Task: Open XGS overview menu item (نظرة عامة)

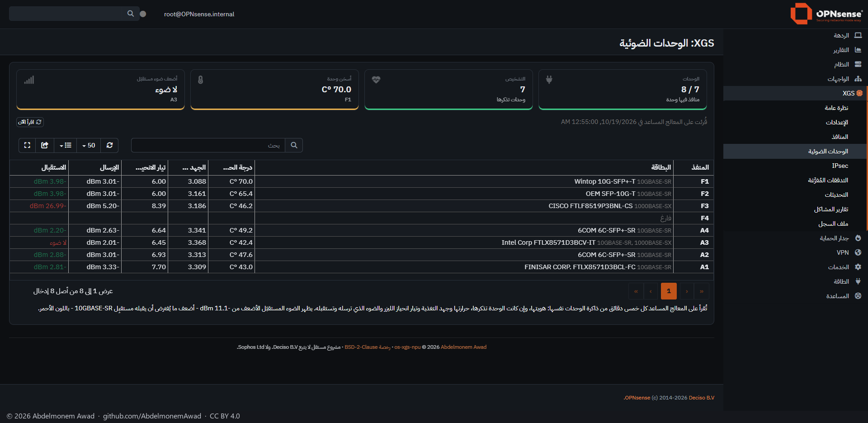Action: tap(796, 108)
